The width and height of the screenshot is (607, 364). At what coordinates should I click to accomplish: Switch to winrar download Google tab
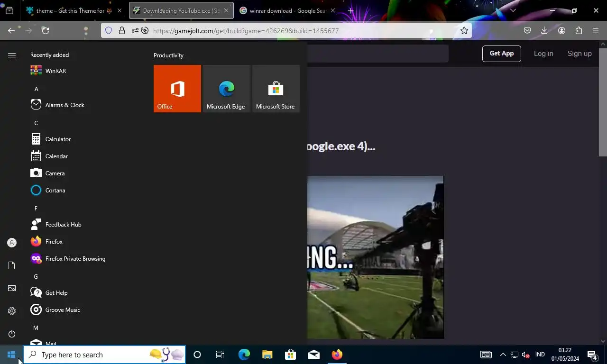click(288, 10)
